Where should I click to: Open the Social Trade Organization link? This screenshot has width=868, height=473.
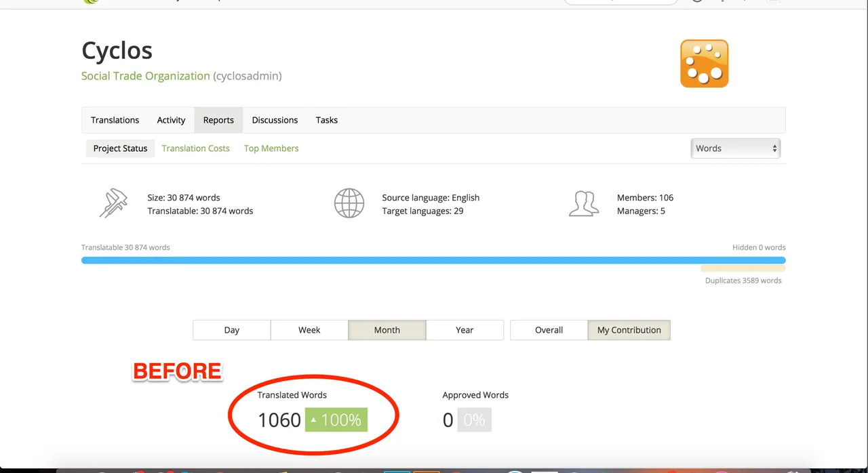coord(146,76)
